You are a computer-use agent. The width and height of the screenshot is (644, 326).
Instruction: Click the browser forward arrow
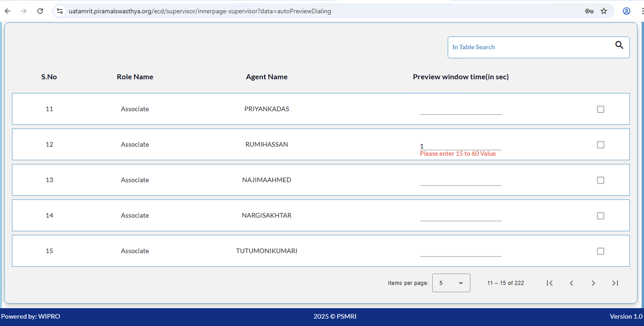point(24,11)
